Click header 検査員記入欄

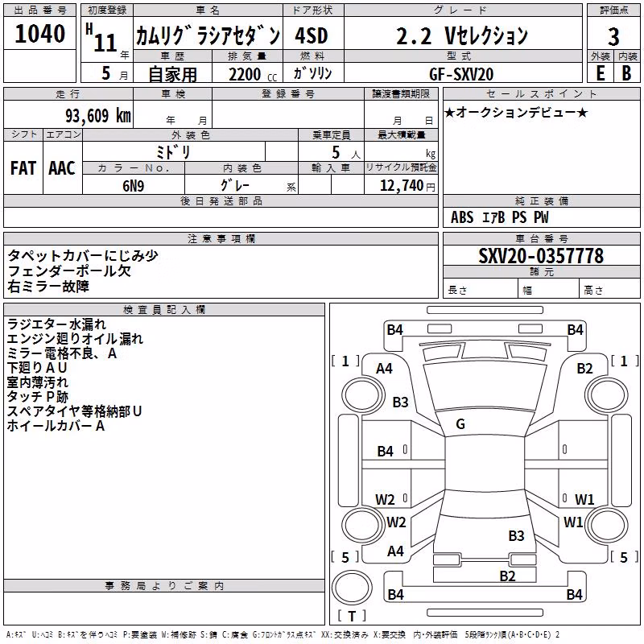coord(164,310)
